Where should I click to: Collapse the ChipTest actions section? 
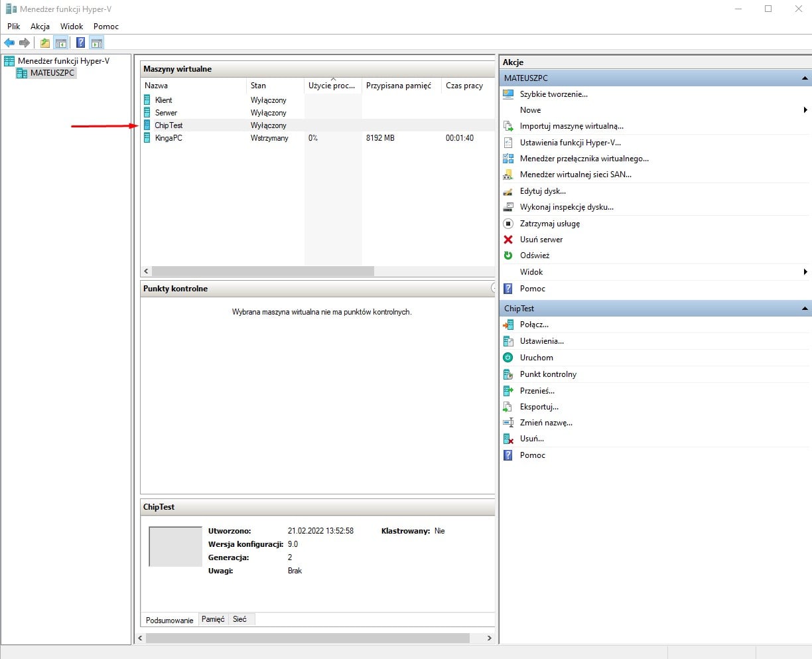[x=805, y=309]
